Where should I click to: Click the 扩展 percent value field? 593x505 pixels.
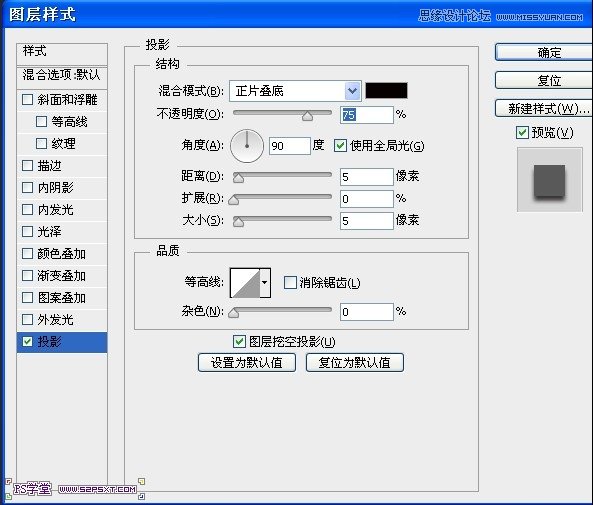pos(366,199)
